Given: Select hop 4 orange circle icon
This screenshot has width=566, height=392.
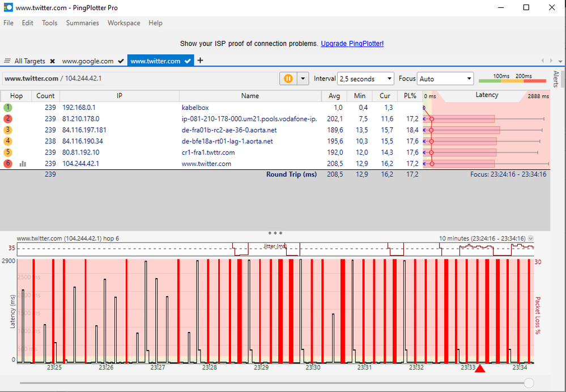Looking at the screenshot, I should [8, 141].
